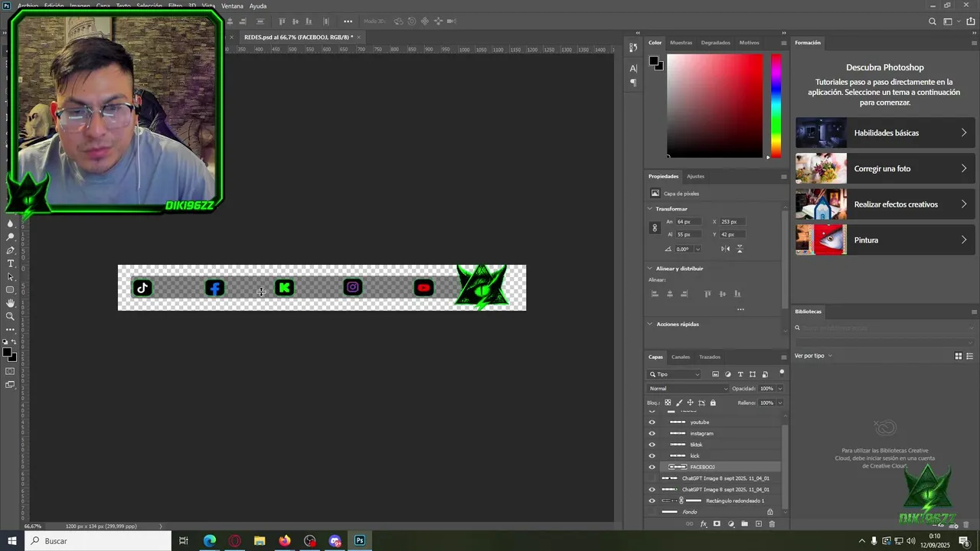
Task: Select the Path Selection tool
Action: (x=10, y=277)
